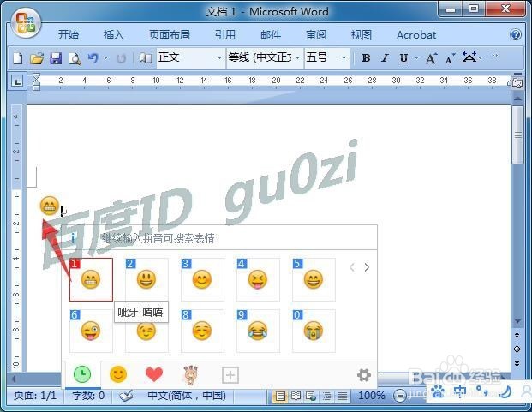
Task: Select the tears of joy emoji numbered 9
Action: tap(258, 331)
